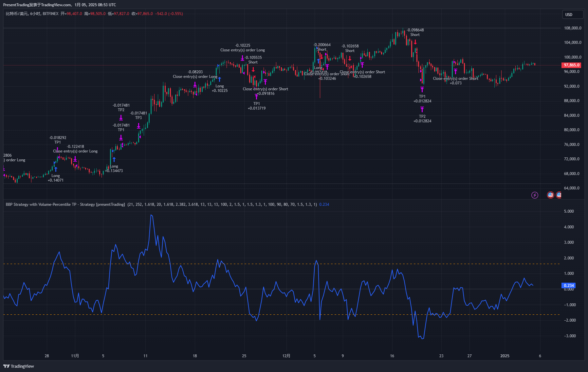
Task: Click the 16 date axis label
Action: coord(392,356)
